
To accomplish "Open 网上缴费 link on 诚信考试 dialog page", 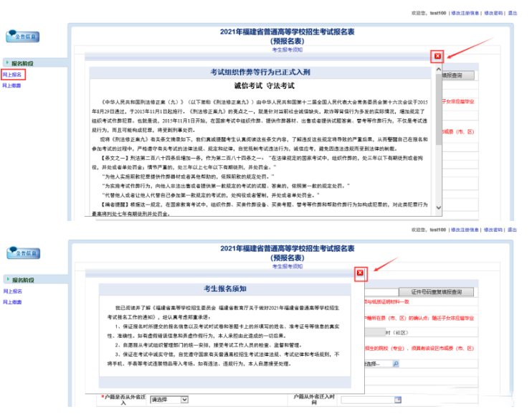I will coord(12,85).
